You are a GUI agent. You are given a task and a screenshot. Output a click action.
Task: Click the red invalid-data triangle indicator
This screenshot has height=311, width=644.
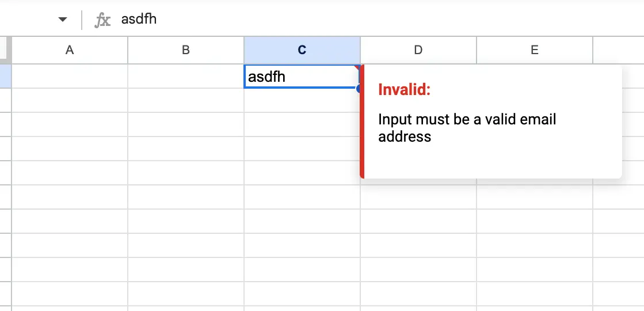pos(357,67)
